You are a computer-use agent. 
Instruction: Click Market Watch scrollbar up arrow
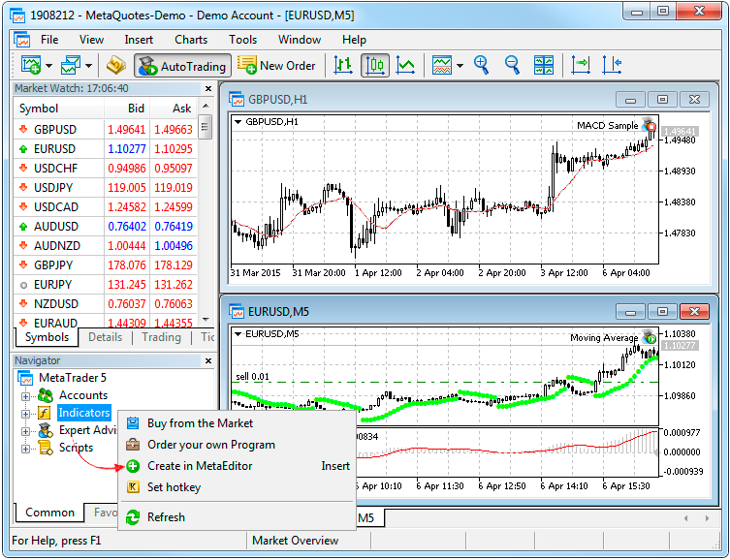click(x=206, y=106)
